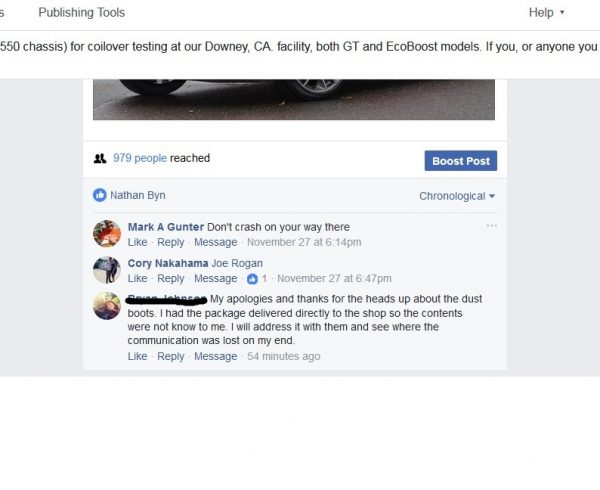This screenshot has height=490, width=600.
Task: Open the Publishing Tools tab
Action: 82,13
